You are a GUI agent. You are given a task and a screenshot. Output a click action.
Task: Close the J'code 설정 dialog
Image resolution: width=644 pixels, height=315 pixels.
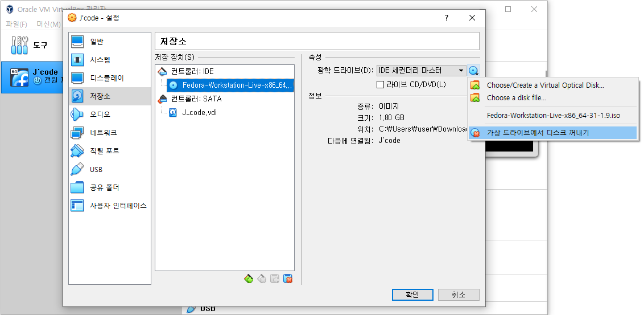click(x=472, y=18)
